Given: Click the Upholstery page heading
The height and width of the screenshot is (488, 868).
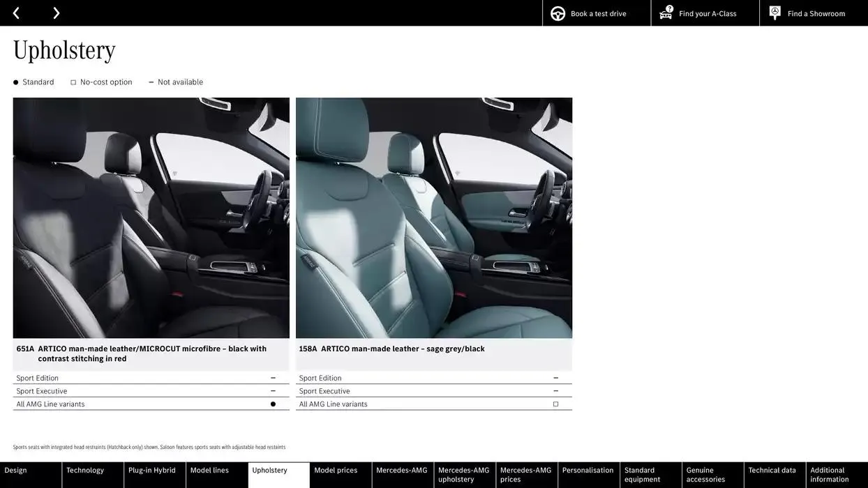Looking at the screenshot, I should pos(64,50).
